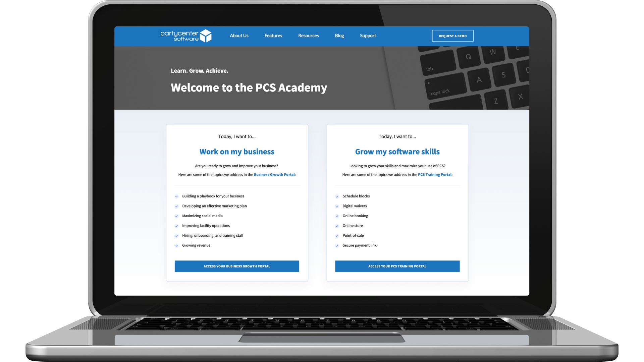Select the Support menu item
Screen dimensions: 644x362
click(x=368, y=35)
